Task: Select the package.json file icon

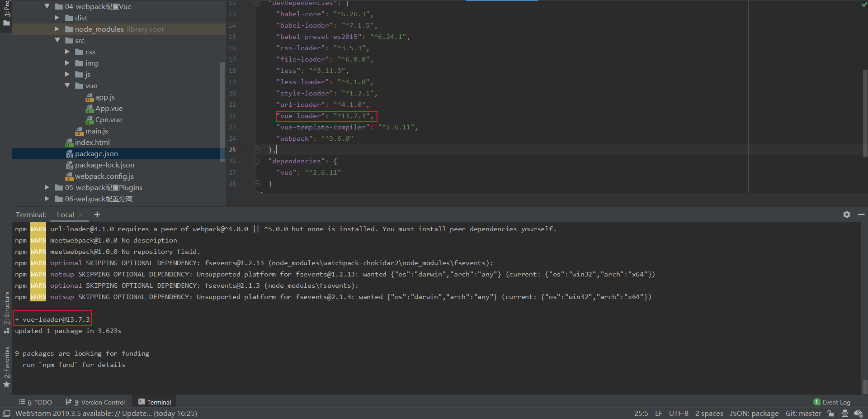Action: 70,154
